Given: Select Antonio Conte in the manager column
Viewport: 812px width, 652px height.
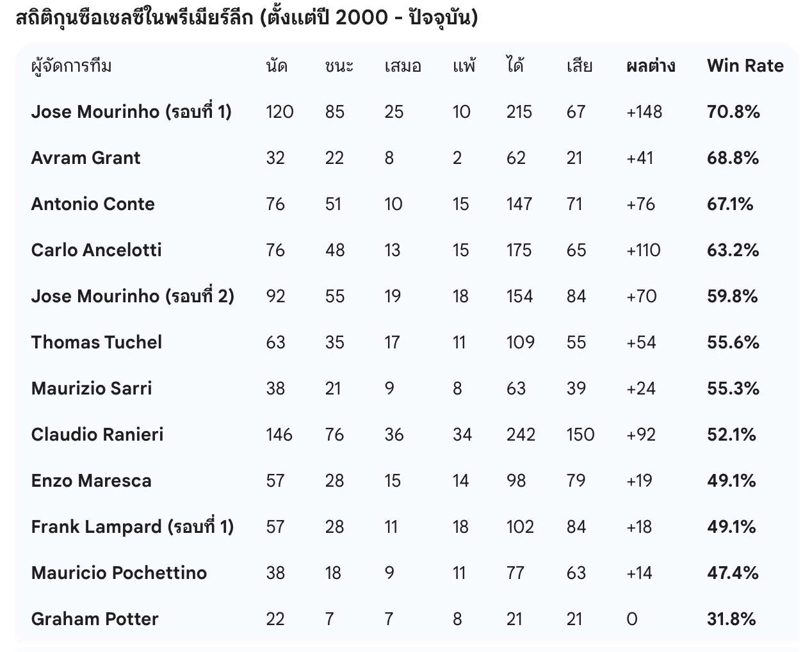Looking at the screenshot, I should (93, 204).
